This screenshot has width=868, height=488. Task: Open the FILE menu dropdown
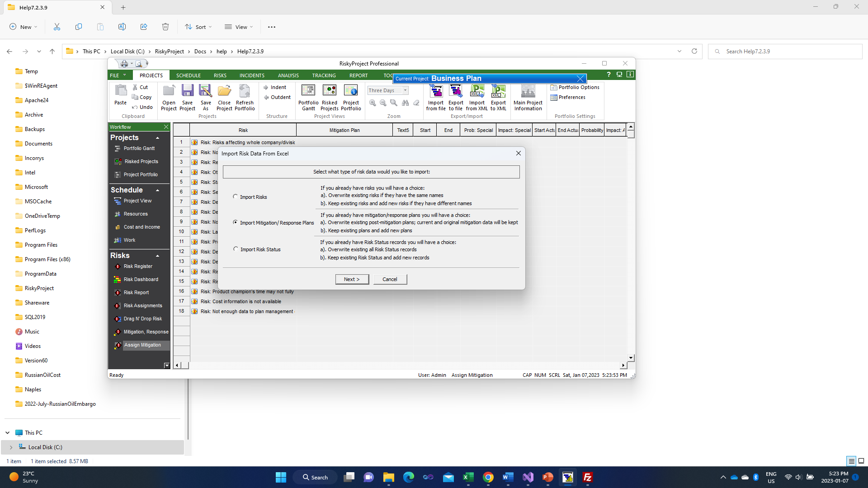(118, 75)
